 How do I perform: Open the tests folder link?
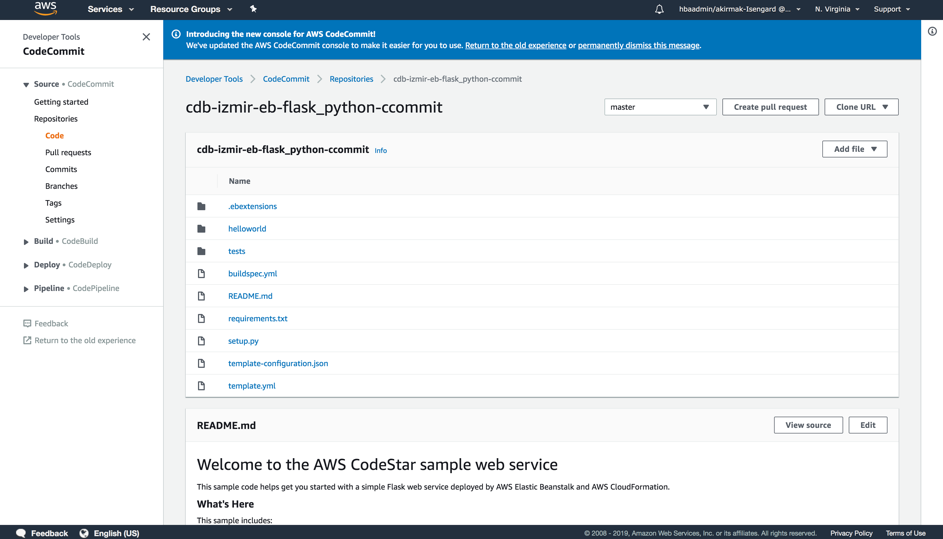(236, 251)
